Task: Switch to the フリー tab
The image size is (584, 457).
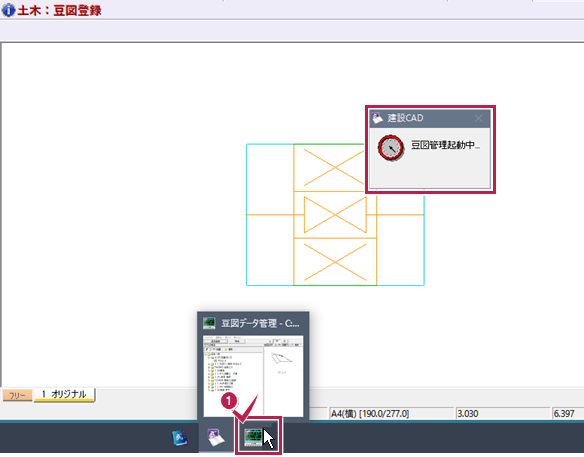Action: pyautogui.click(x=17, y=395)
